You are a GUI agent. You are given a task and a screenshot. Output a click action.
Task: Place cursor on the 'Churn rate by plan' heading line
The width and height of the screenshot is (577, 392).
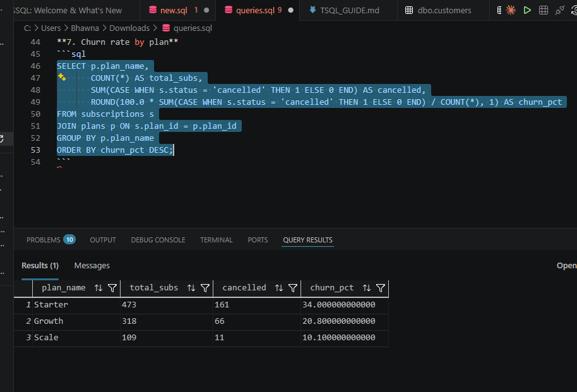[x=117, y=42]
